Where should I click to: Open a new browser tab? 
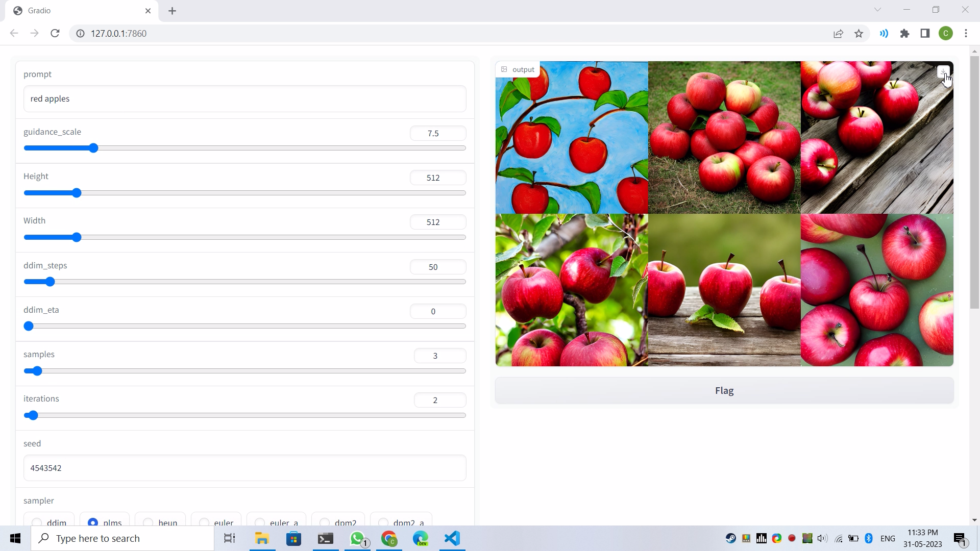172,11
